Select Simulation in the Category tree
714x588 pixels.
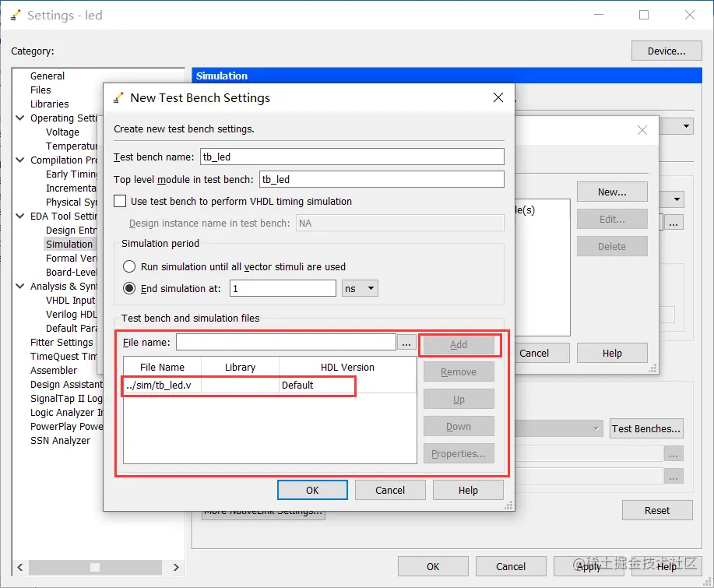69,244
